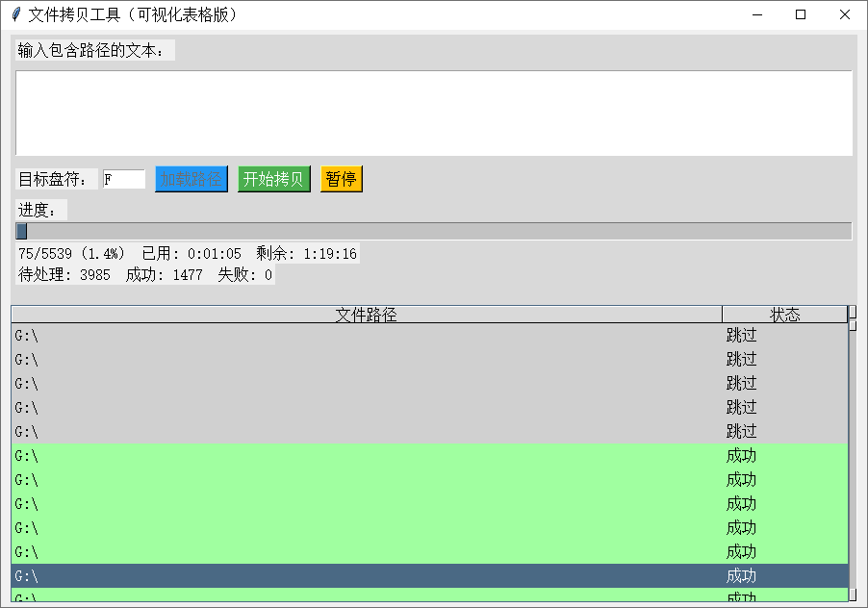Screen dimensions: 868x608
Task: Click the table's vertical scrollbar track
Action: coord(853,459)
